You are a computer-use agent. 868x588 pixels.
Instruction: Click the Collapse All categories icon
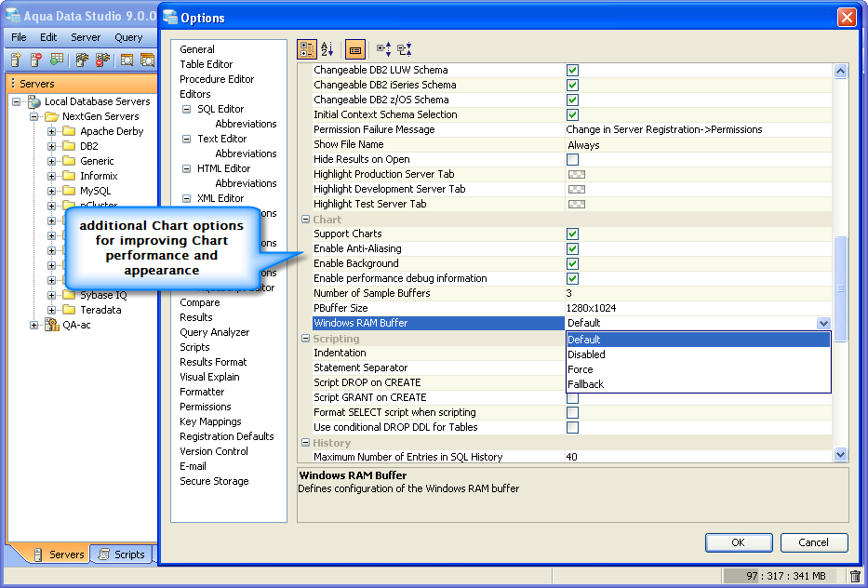click(405, 49)
